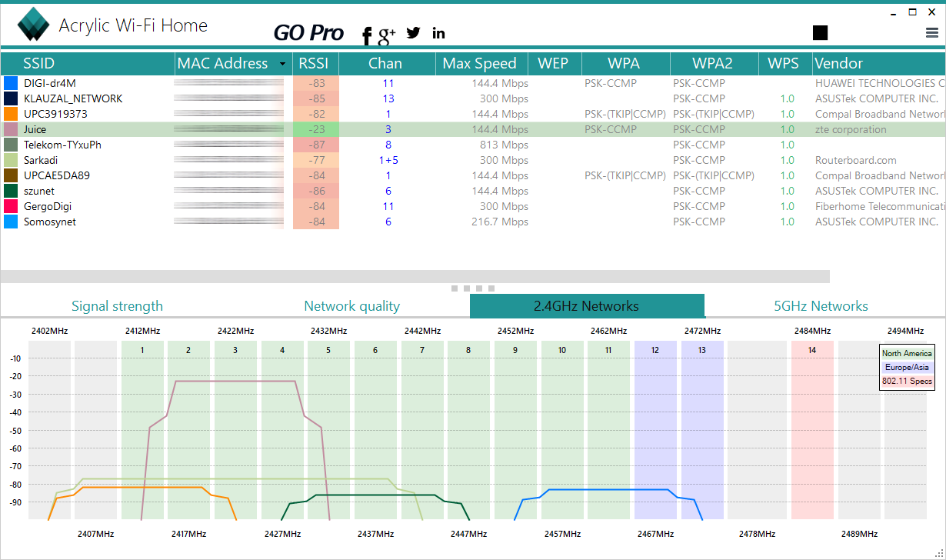Click the Acrylic Wi-Fi Home logo icon

(33, 24)
